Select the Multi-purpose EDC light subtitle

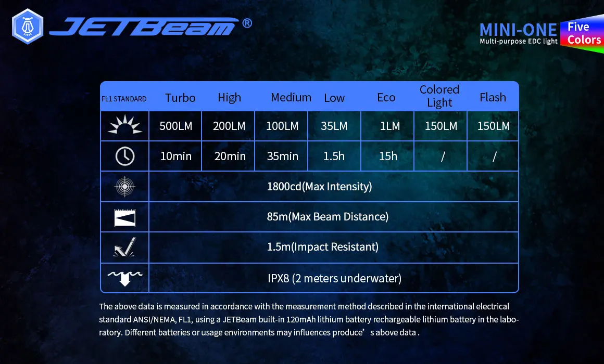coord(519,41)
